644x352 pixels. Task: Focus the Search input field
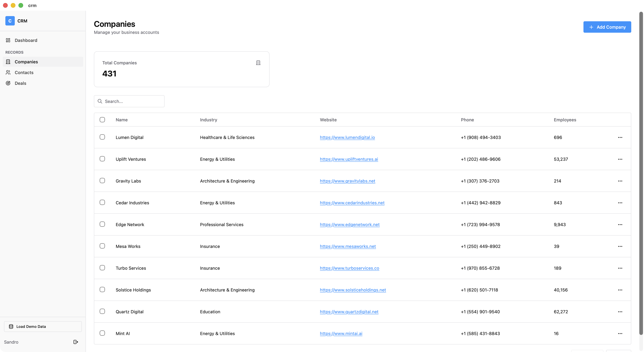tap(132, 101)
